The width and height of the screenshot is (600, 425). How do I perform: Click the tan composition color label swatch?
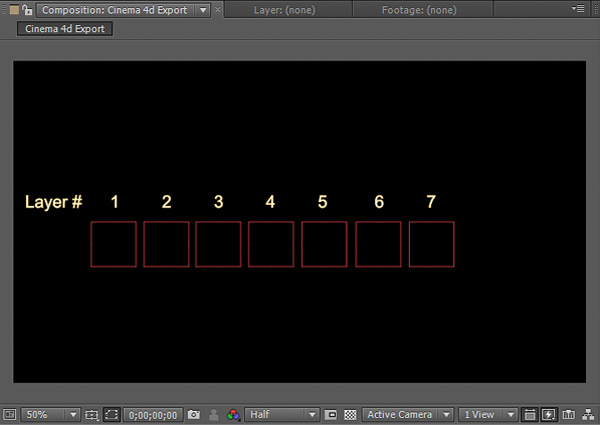click(x=14, y=10)
